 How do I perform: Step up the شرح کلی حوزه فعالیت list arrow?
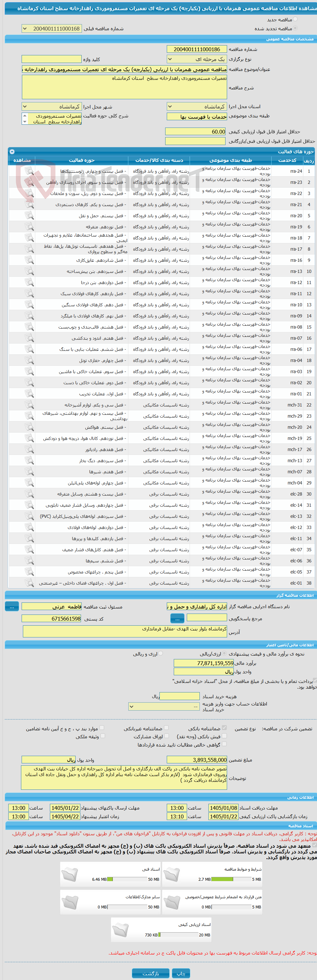coord(25,116)
